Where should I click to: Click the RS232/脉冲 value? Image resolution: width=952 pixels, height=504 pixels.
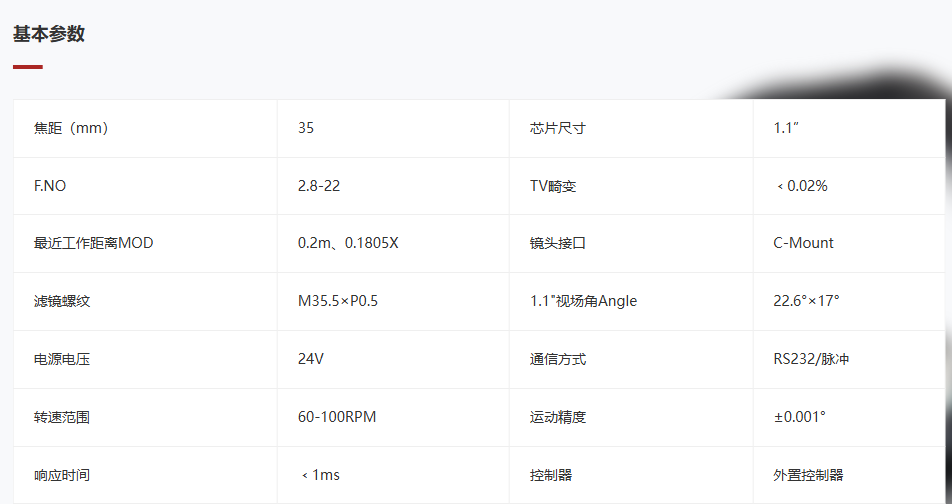811,359
